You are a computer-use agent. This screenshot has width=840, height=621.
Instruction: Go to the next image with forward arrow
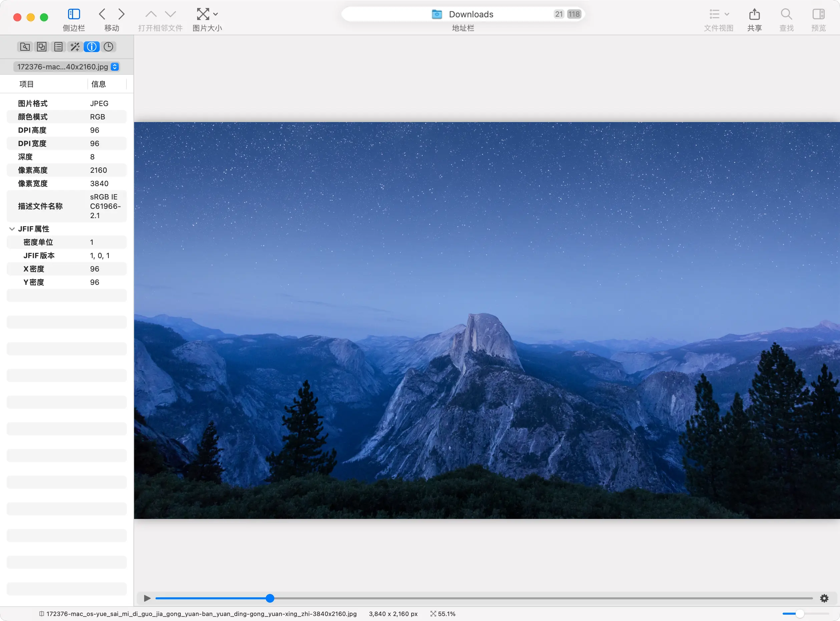click(x=121, y=14)
